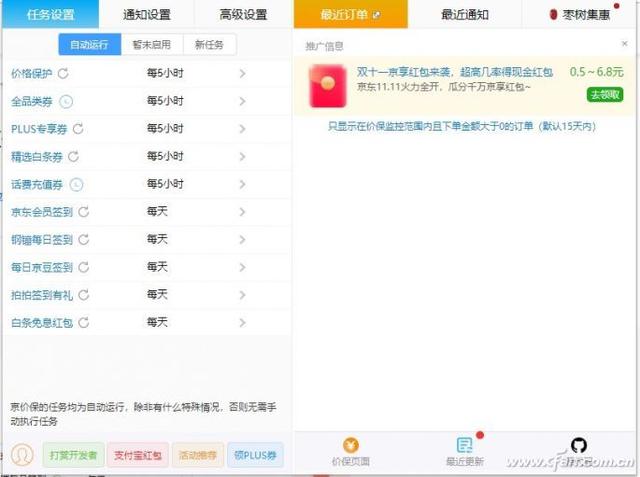Click refresh icon beside 拍拍签到有礼
This screenshot has height=477, width=640.
pyautogui.click(x=84, y=295)
